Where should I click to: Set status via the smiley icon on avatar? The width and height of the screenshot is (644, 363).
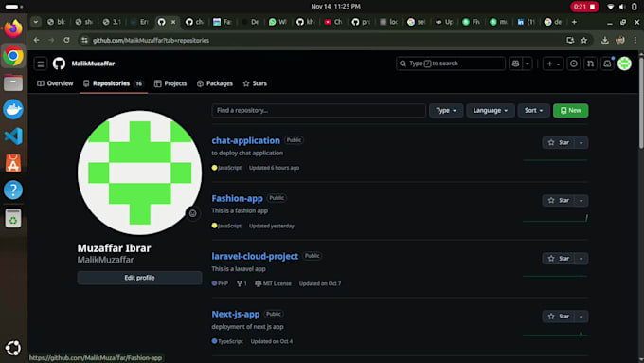coord(192,213)
